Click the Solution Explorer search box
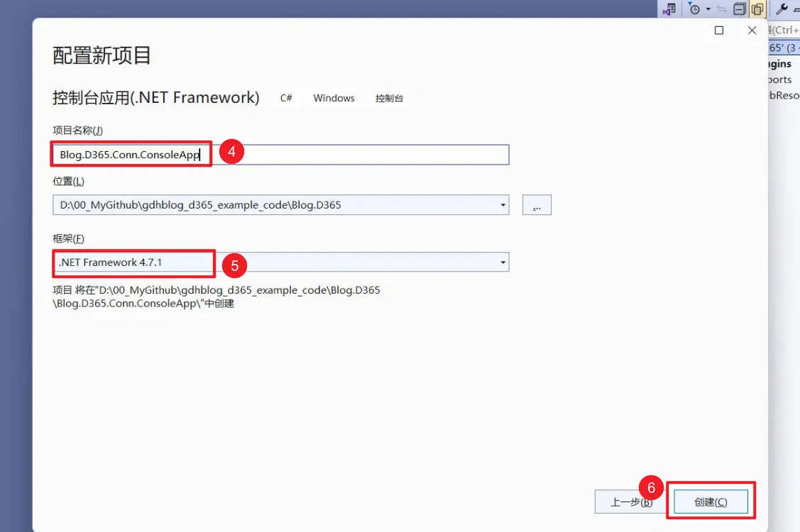Image resolution: width=800 pixels, height=532 pixels. [x=784, y=30]
